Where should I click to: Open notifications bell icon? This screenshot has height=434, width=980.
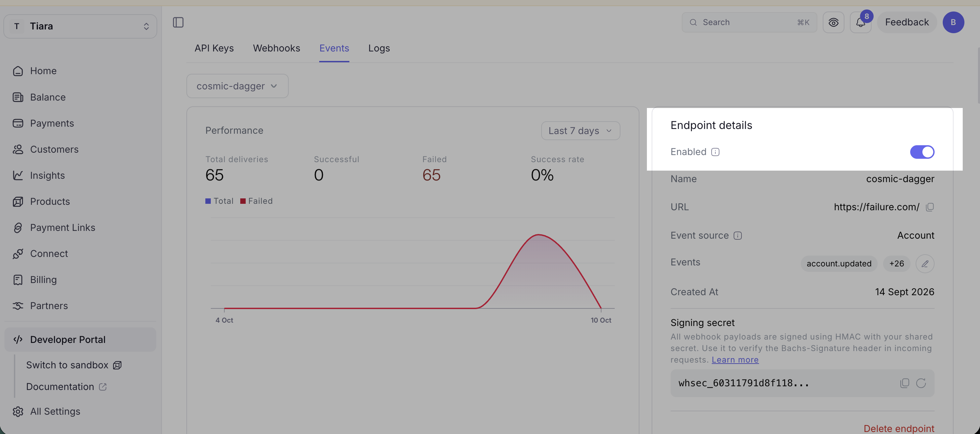(860, 22)
